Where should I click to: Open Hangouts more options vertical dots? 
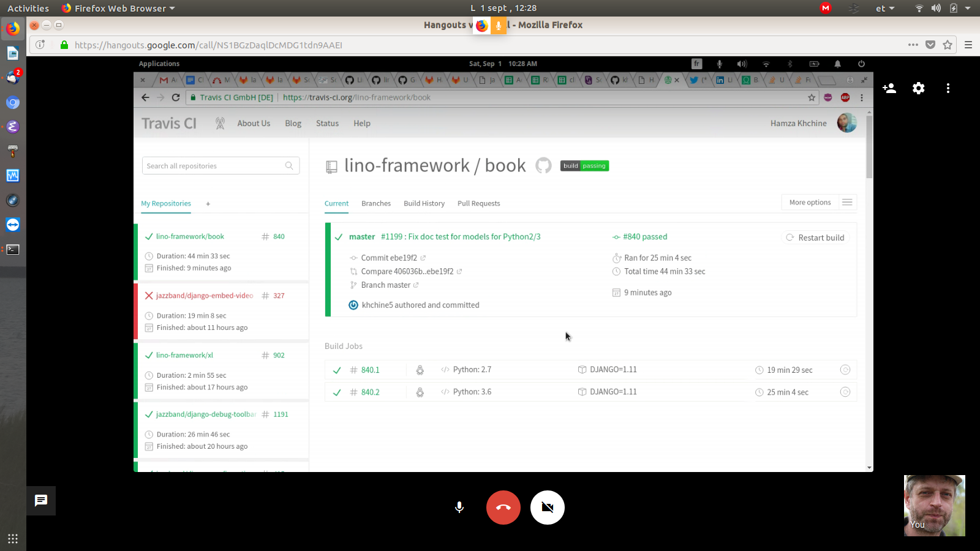(948, 88)
